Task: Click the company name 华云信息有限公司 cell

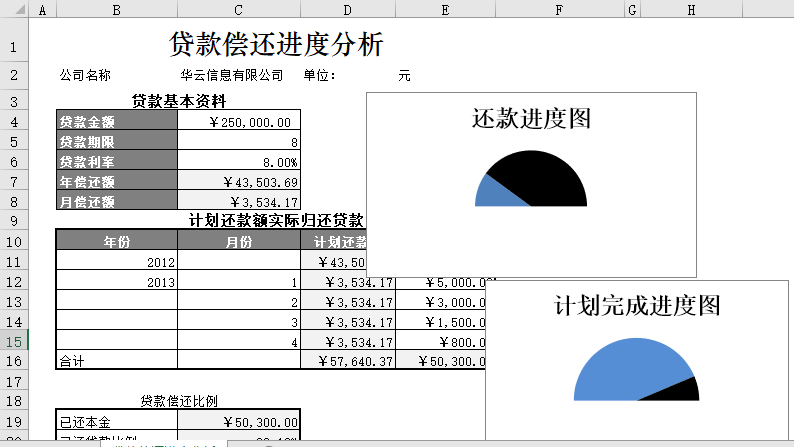Action: pos(231,75)
